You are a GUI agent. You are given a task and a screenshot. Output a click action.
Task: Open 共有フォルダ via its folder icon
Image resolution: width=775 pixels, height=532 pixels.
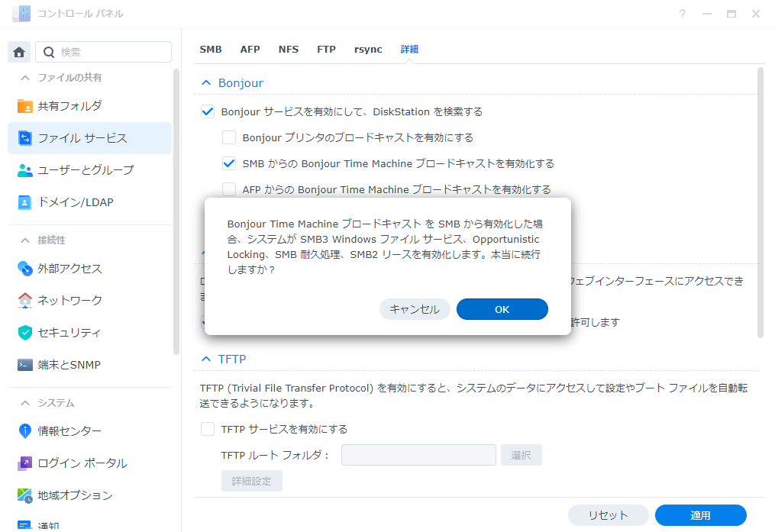click(25, 106)
